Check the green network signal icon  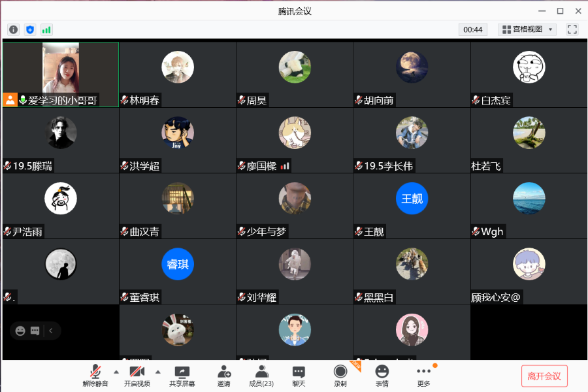coord(46,29)
